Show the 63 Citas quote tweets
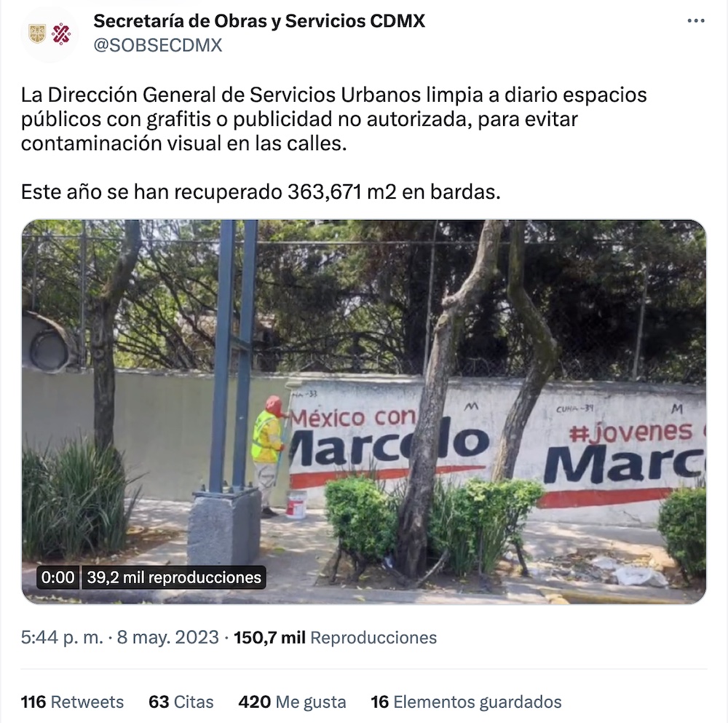This screenshot has width=728, height=723. tap(181, 702)
